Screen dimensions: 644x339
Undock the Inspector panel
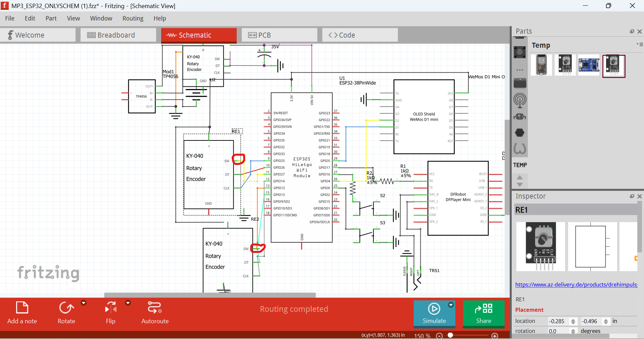tap(632, 196)
